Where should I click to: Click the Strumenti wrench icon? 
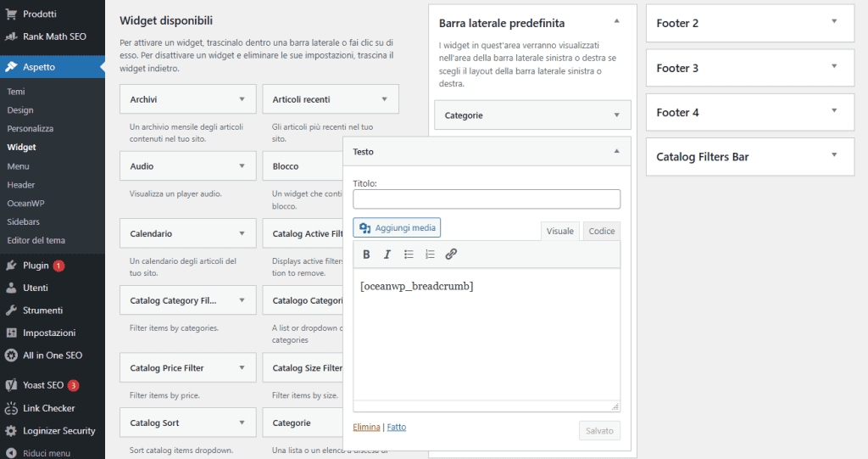[x=11, y=311]
